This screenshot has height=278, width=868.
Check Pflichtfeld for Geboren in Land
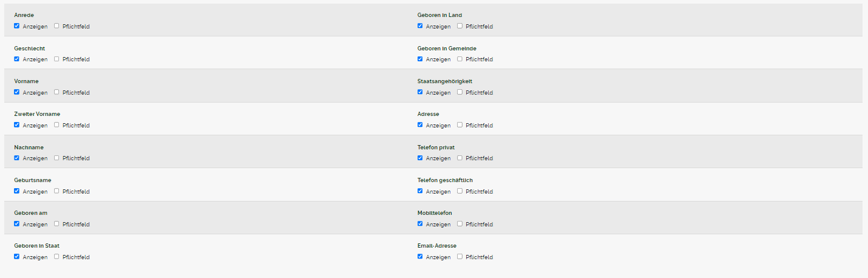(x=460, y=26)
